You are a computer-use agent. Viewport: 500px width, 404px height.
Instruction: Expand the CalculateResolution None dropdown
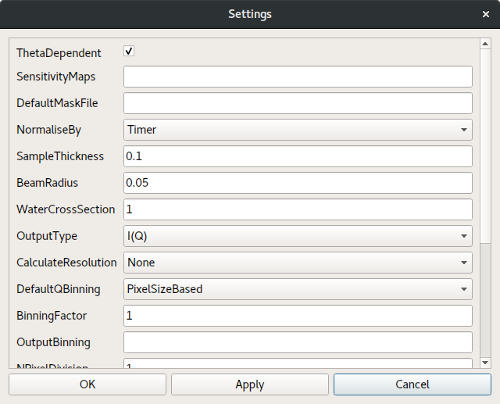click(x=298, y=263)
